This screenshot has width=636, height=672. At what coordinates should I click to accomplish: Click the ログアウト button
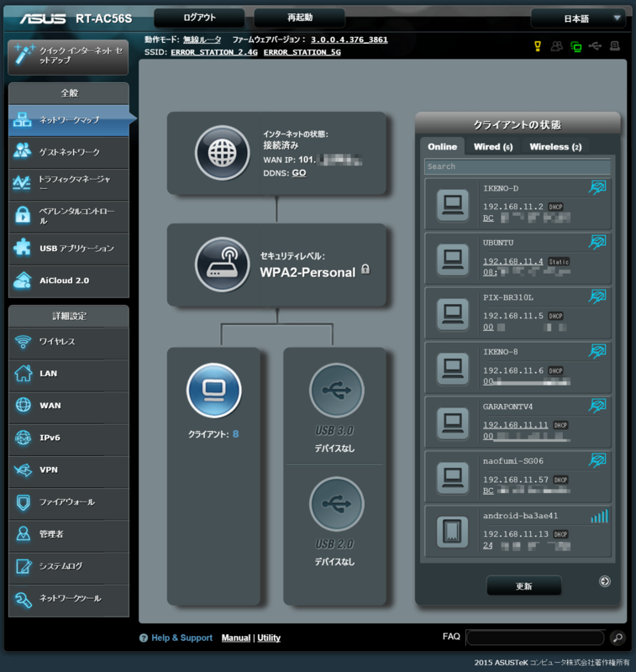click(x=199, y=18)
